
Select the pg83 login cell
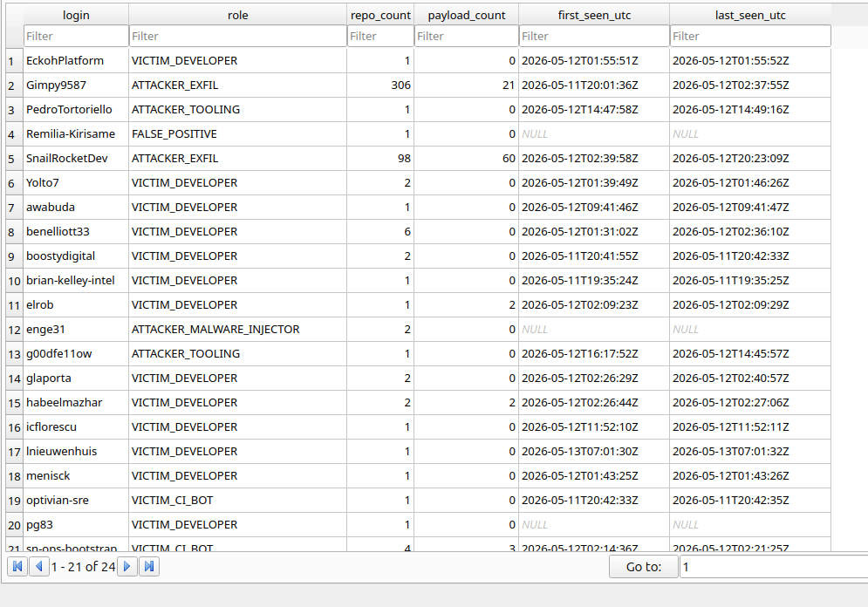pyautogui.click(x=76, y=524)
